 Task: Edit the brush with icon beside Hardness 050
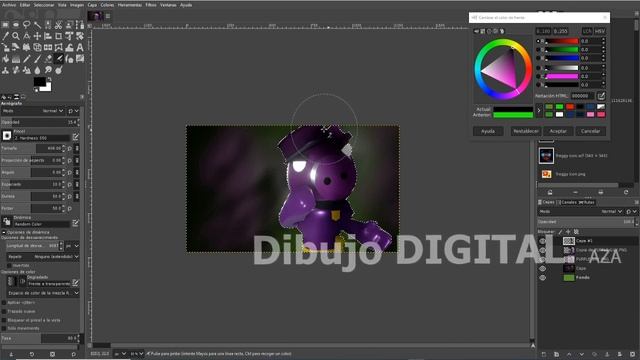tap(76, 136)
